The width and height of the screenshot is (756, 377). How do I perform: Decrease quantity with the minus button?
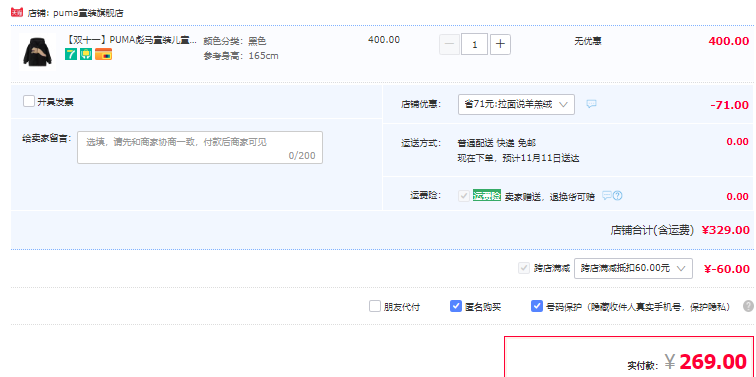(449, 44)
